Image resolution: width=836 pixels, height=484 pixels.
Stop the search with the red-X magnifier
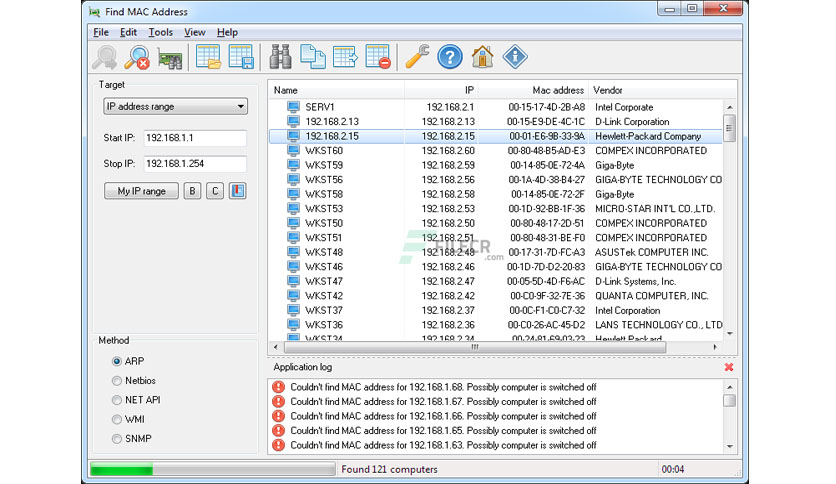pos(137,57)
